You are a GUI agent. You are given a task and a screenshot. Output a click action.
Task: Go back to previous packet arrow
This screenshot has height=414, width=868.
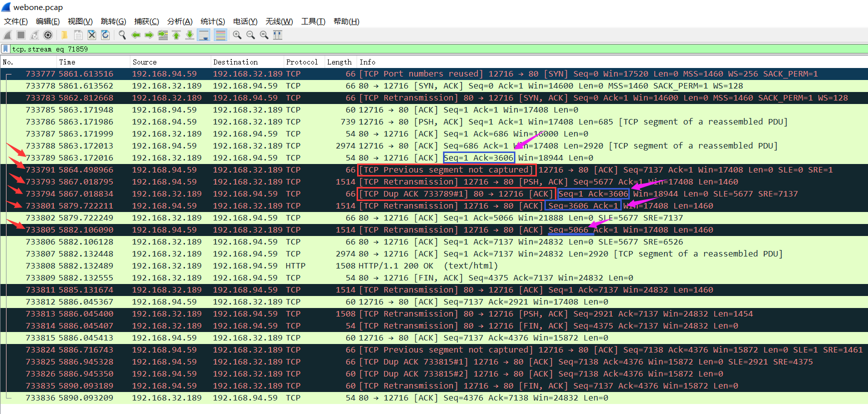135,35
